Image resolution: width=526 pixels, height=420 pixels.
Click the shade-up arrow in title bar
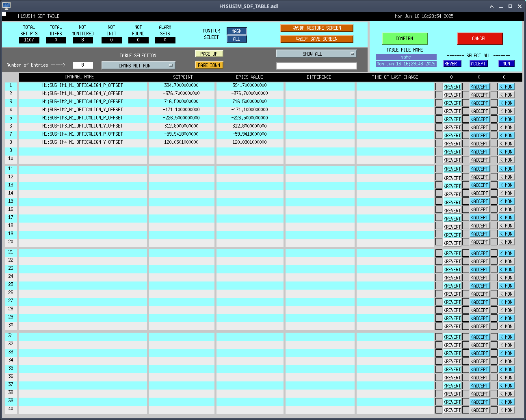pos(491,6)
